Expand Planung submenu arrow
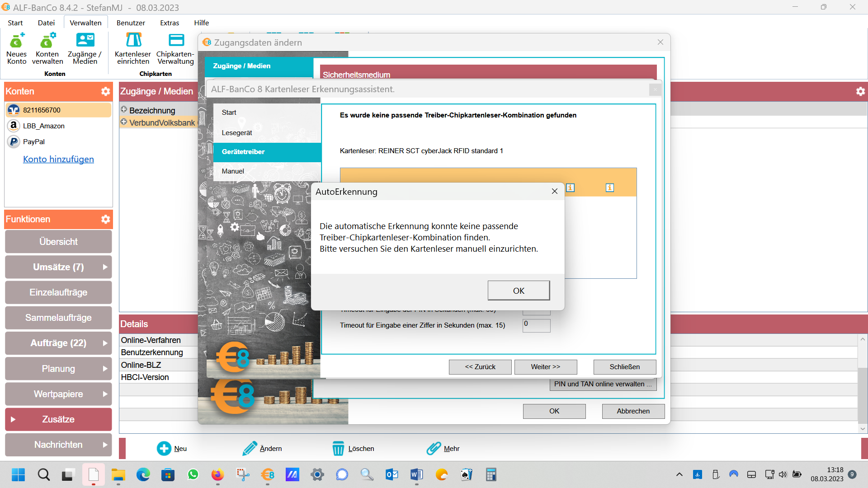The height and width of the screenshot is (488, 868). tap(105, 369)
